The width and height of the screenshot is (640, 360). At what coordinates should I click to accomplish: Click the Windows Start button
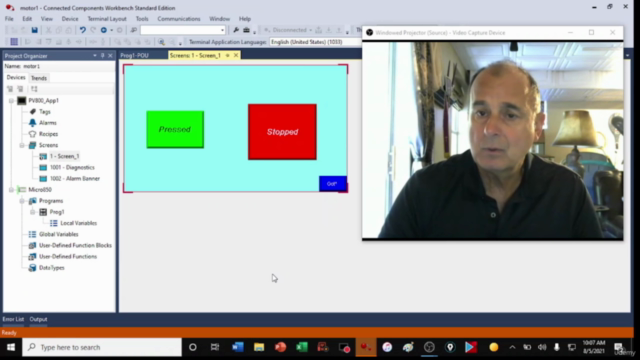click(x=11, y=347)
